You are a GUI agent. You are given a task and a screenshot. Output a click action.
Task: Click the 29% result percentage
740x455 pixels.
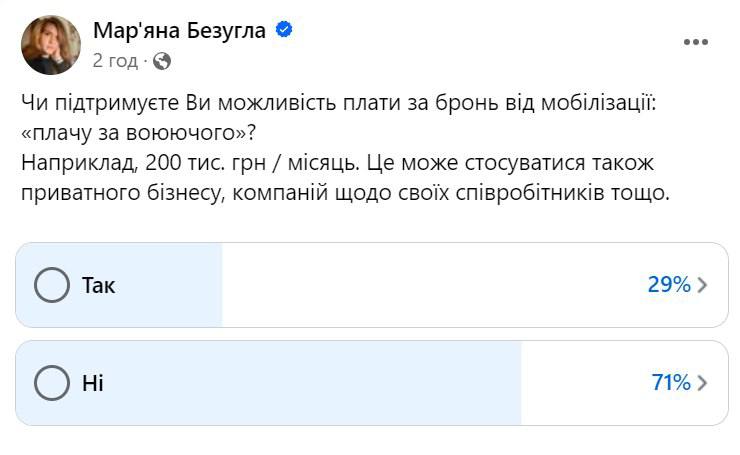click(669, 285)
